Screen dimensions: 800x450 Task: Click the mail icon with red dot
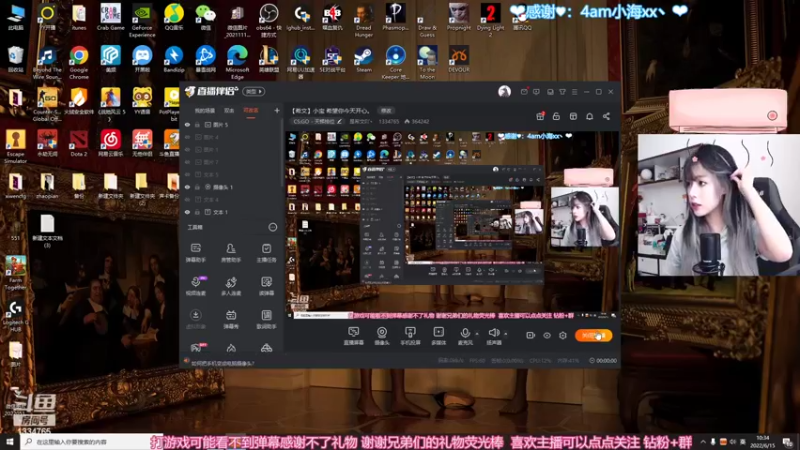pos(524,92)
